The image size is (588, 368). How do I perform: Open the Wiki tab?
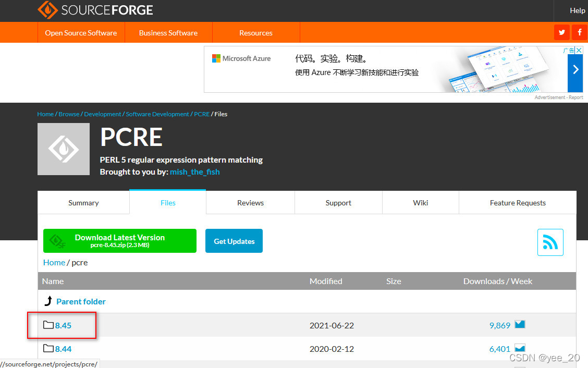pyautogui.click(x=420, y=203)
